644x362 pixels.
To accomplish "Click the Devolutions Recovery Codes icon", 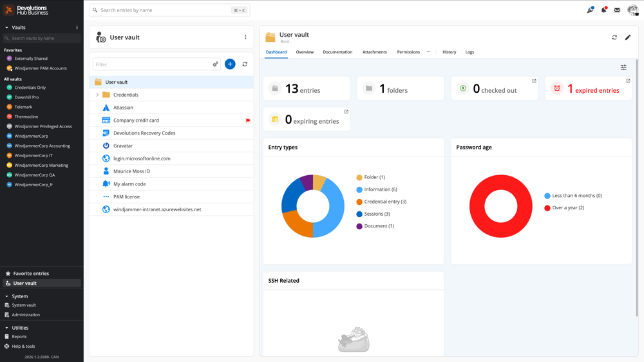I will (x=106, y=133).
